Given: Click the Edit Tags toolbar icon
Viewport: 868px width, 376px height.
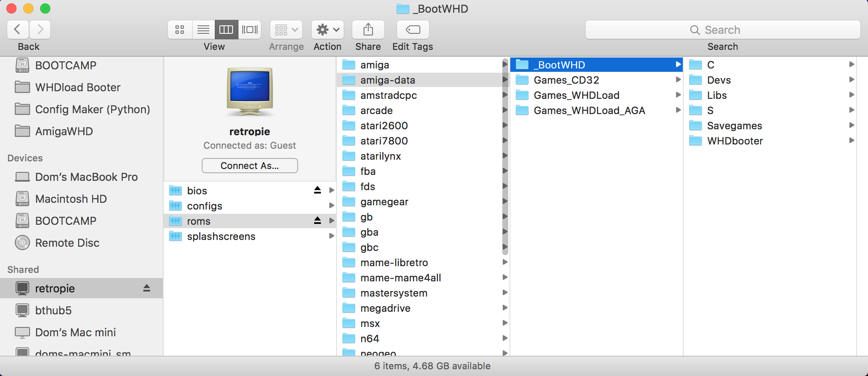Looking at the screenshot, I should coord(413,30).
